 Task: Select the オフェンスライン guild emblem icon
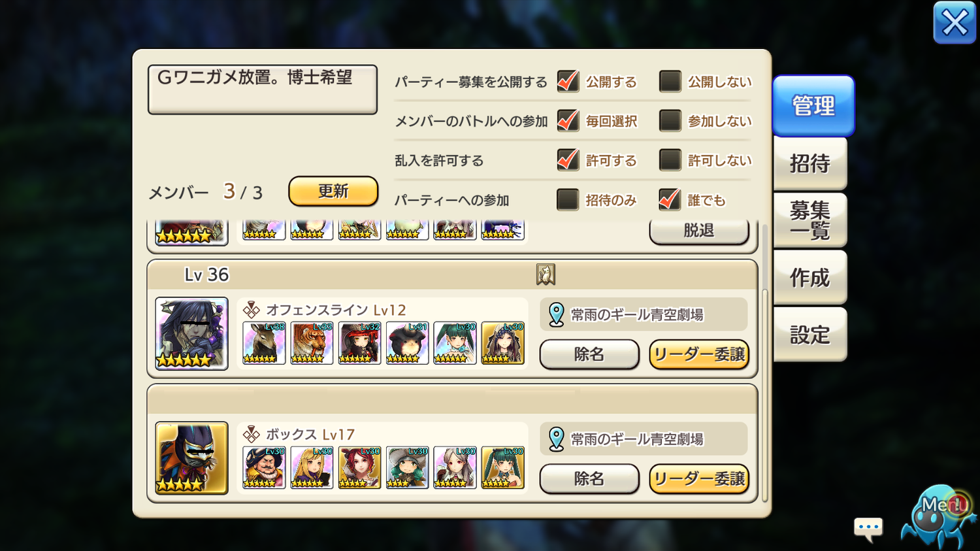pos(252,309)
